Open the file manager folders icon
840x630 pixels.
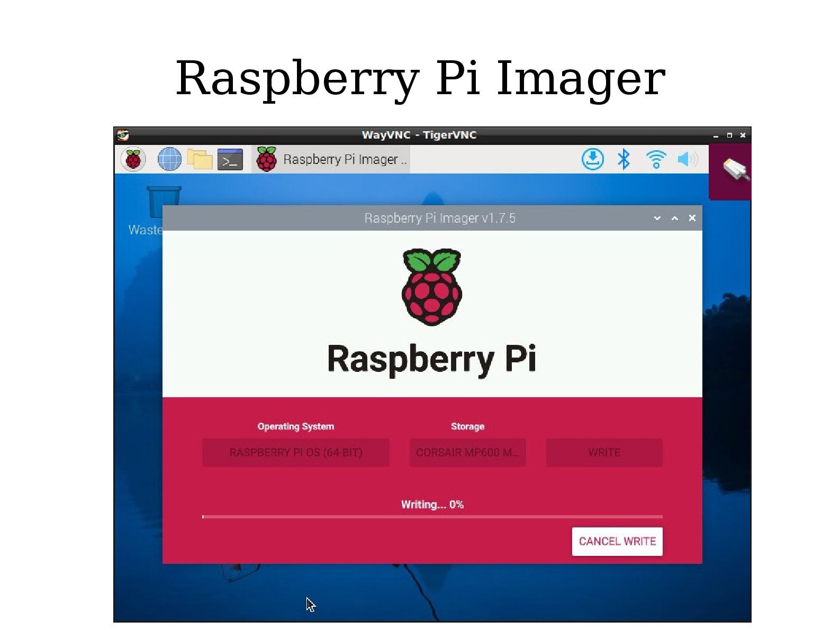tap(200, 159)
